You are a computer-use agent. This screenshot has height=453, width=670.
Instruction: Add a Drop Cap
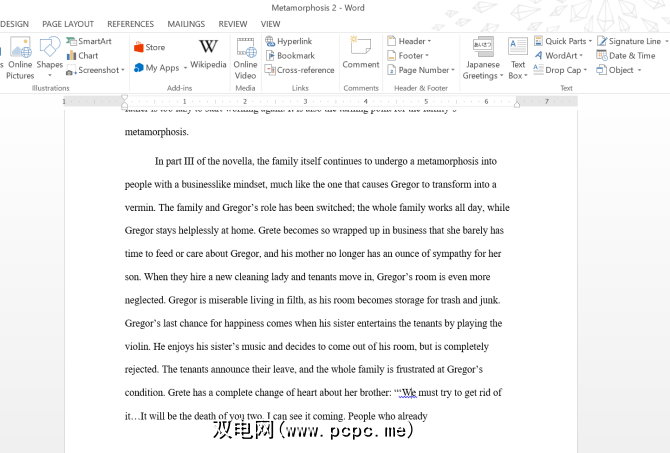(561, 70)
